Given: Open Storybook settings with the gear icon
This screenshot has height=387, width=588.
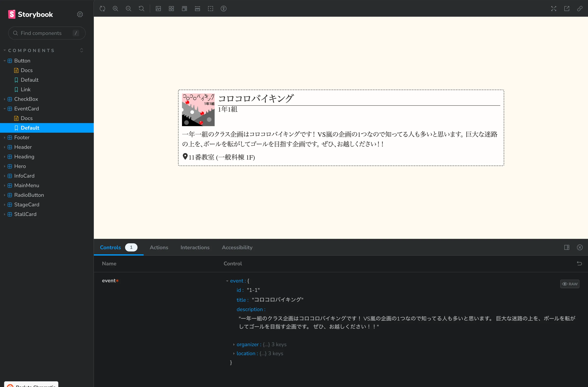Looking at the screenshot, I should tap(80, 14).
